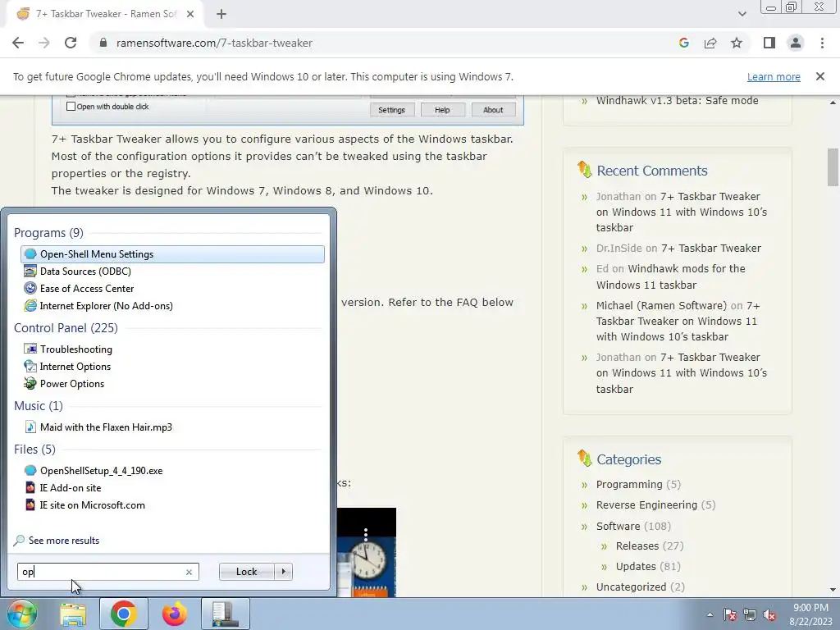This screenshot has height=630, width=840.
Task: Click Settings button in tweaker image
Action: point(391,110)
